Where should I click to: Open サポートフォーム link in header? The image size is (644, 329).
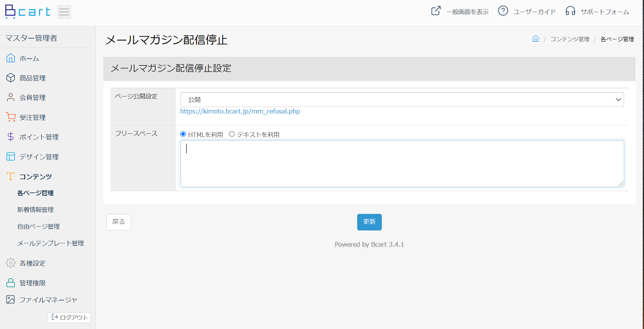605,12
